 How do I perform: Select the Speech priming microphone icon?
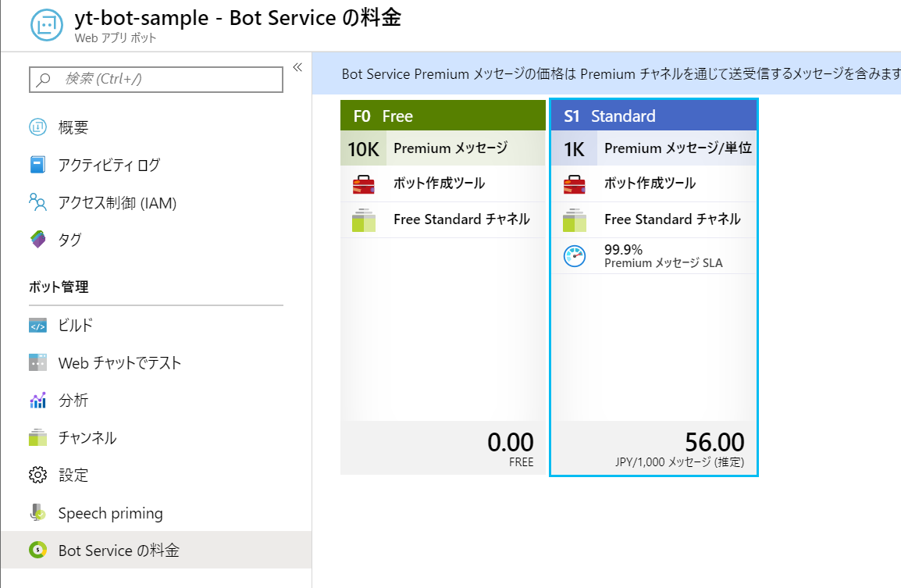37,513
